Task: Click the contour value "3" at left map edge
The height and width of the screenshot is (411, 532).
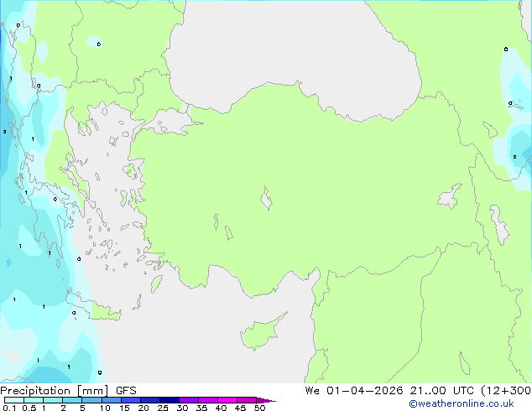Action: [x=4, y=132]
